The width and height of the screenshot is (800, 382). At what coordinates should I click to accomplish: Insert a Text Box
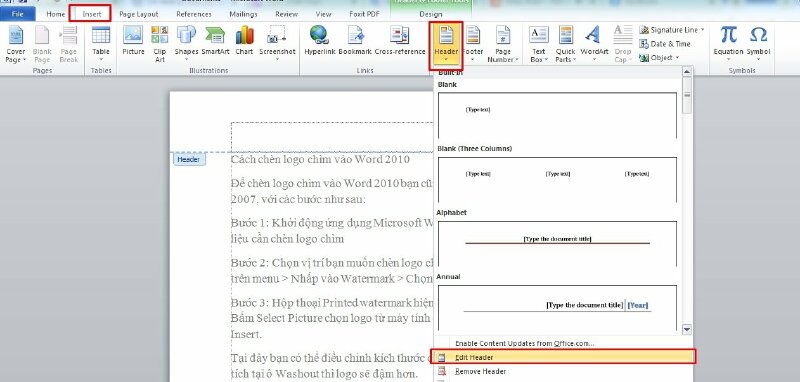coord(539,44)
